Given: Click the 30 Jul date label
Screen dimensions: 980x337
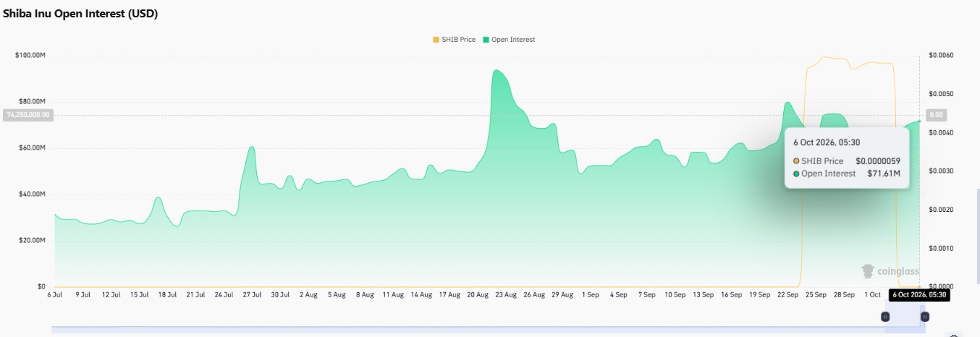Looking at the screenshot, I should 280,295.
